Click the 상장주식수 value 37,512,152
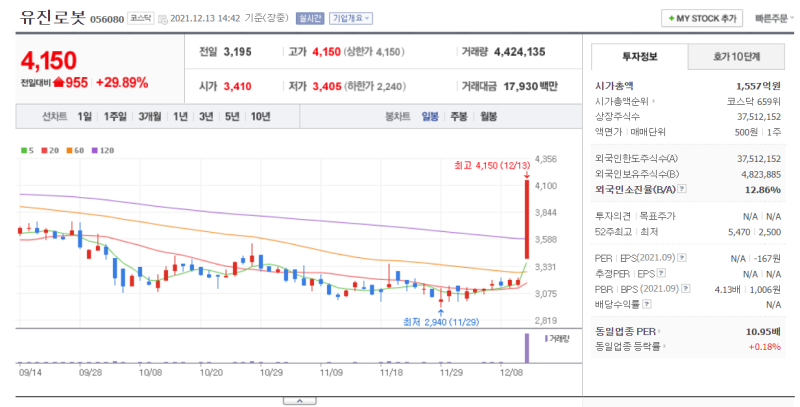 759,117
